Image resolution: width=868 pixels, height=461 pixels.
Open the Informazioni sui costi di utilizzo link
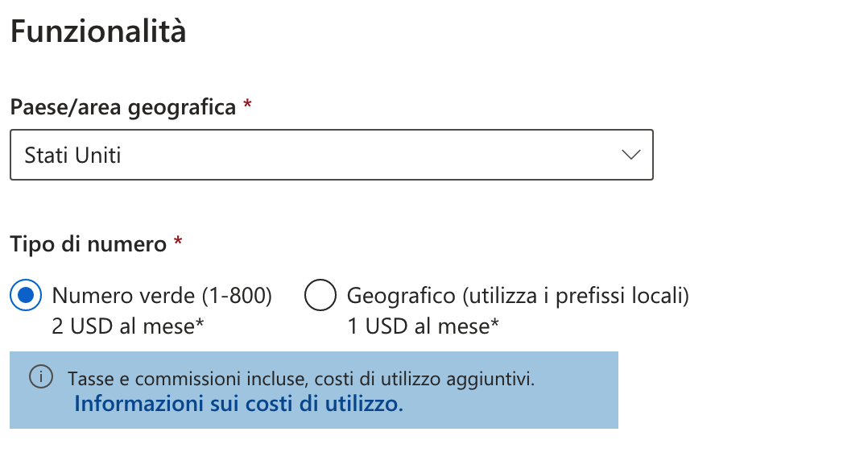(238, 403)
